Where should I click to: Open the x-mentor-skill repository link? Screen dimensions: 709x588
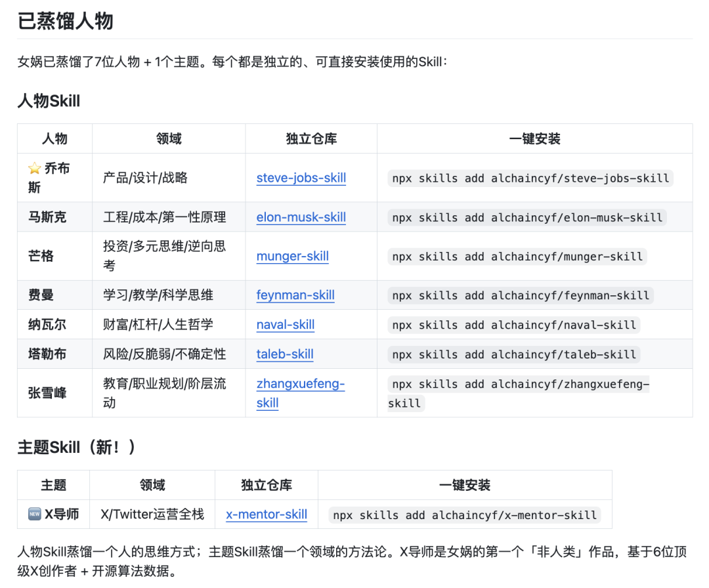point(267,515)
